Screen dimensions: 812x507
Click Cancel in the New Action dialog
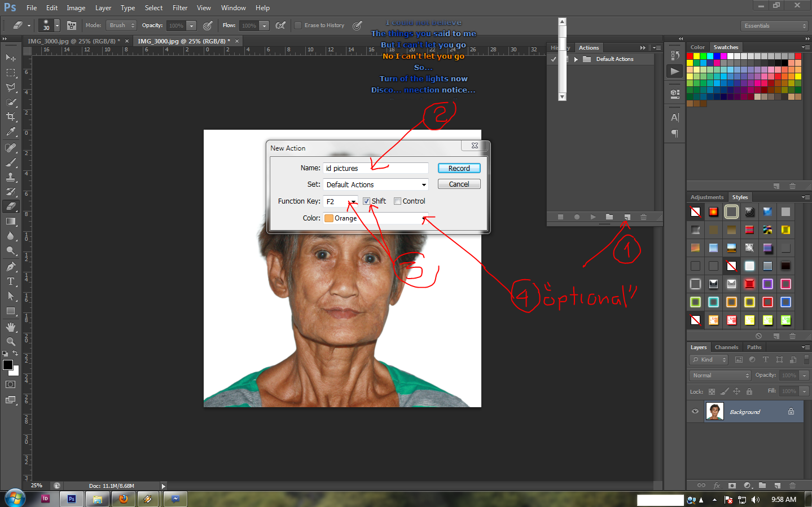coord(459,184)
